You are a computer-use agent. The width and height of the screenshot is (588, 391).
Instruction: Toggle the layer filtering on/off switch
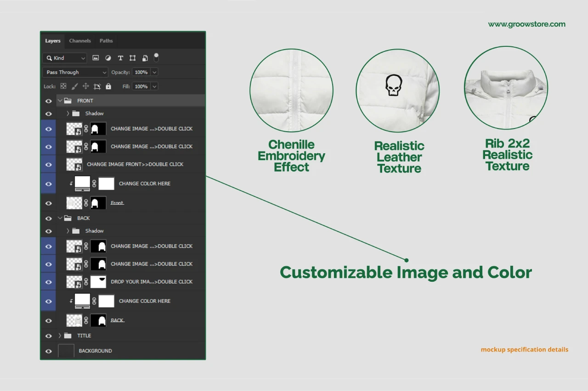(156, 57)
